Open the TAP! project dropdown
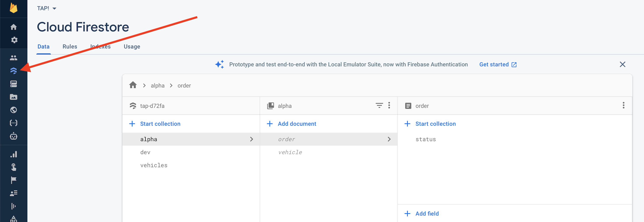The width and height of the screenshot is (644, 222). [47, 8]
